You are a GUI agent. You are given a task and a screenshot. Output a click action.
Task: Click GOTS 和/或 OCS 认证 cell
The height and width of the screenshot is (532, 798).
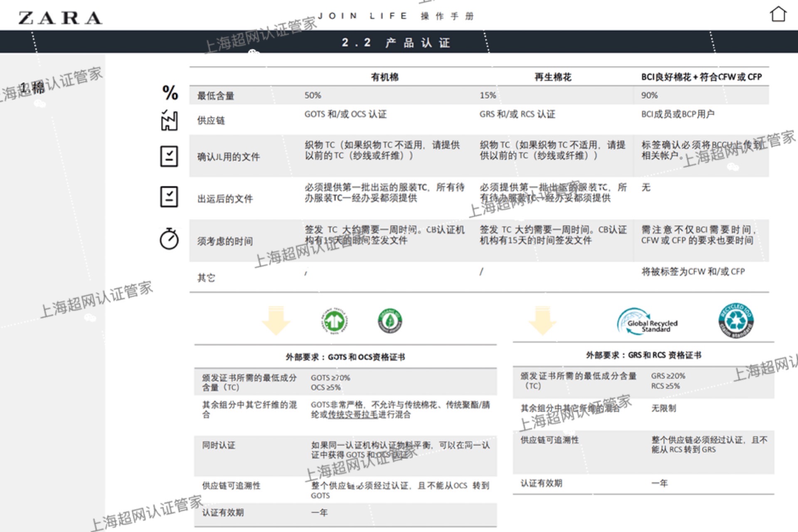coord(346,114)
